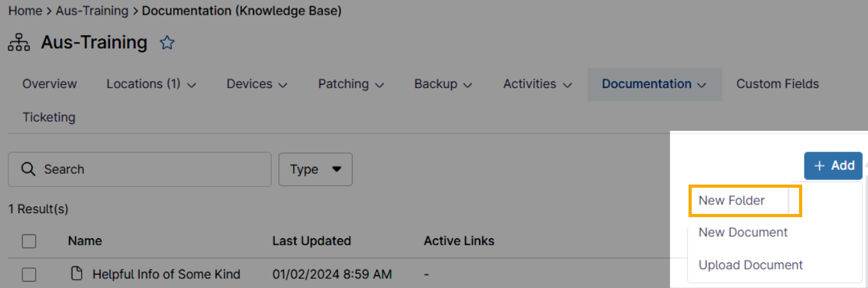This screenshot has height=288, width=868.
Task: Expand the Locations (1) tab menu
Action: pyautogui.click(x=151, y=84)
